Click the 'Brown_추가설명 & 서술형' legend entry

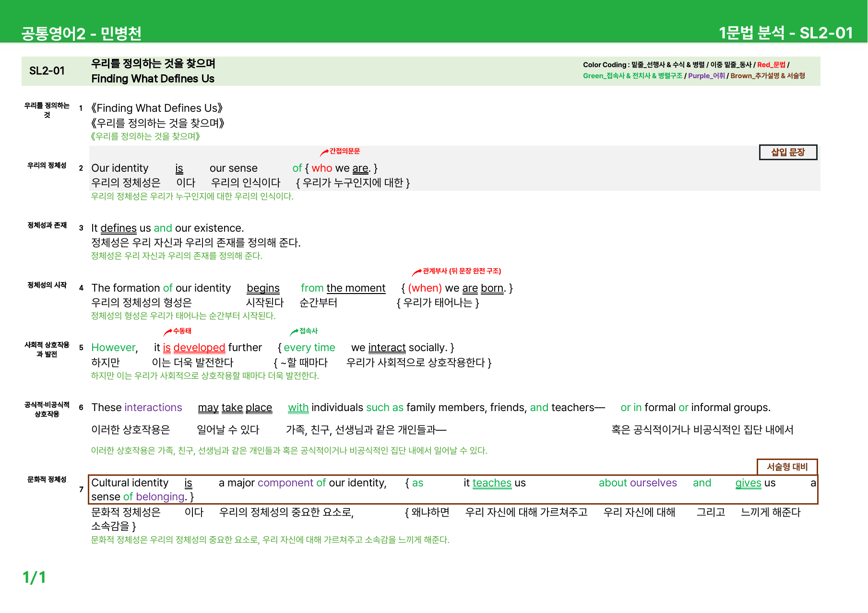click(x=768, y=76)
